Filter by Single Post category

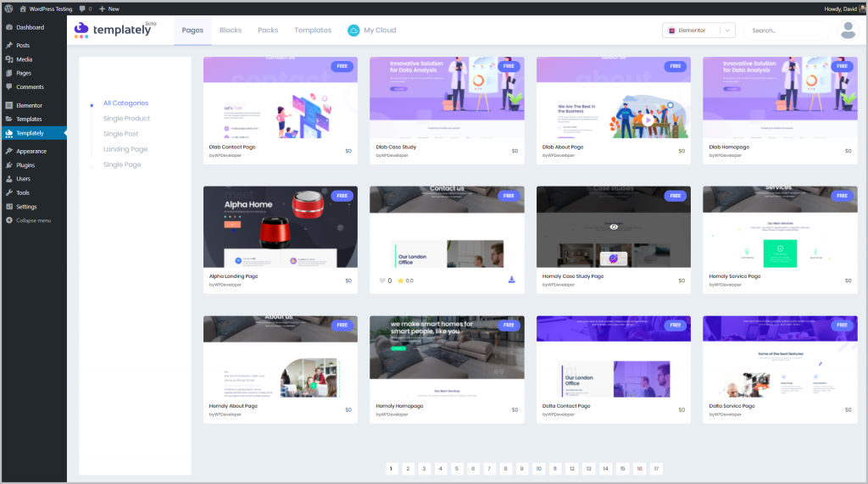pyautogui.click(x=120, y=134)
